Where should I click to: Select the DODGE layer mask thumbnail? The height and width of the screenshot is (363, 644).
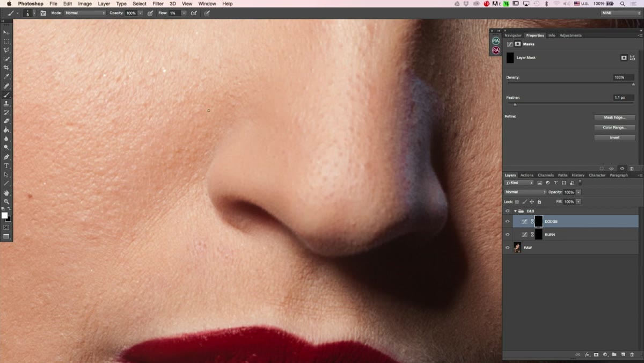(538, 221)
